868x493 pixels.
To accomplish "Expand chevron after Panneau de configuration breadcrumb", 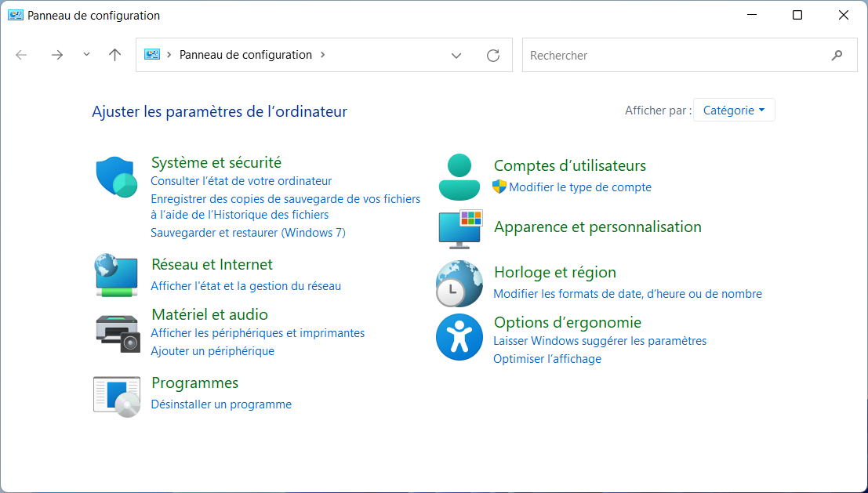I will coord(323,54).
